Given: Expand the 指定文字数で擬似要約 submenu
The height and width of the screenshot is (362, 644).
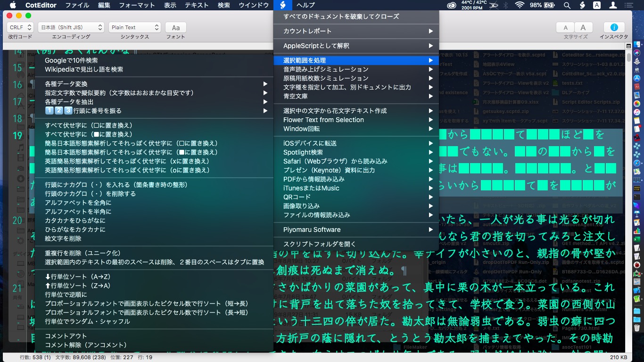Looking at the screenshot, I should coord(154,93).
